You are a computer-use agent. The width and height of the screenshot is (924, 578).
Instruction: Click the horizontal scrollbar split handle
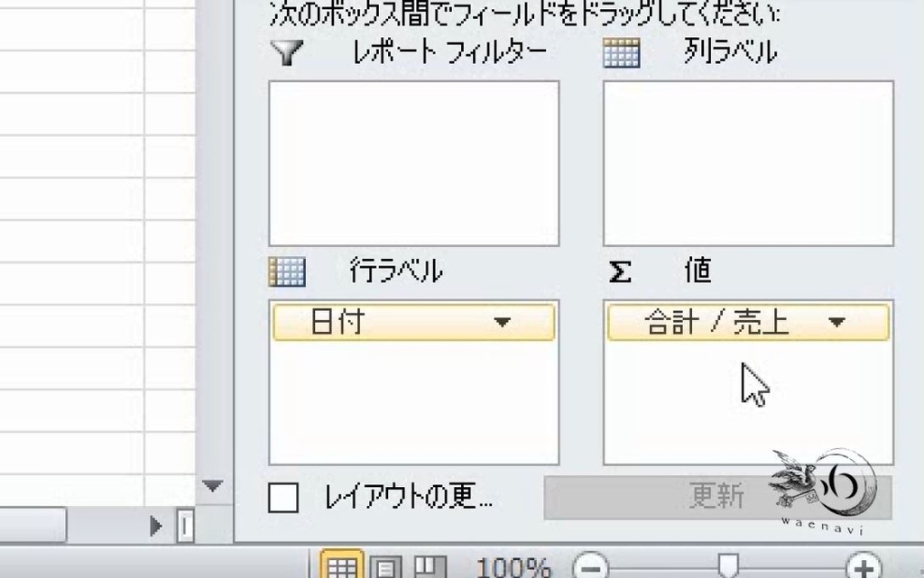(185, 526)
